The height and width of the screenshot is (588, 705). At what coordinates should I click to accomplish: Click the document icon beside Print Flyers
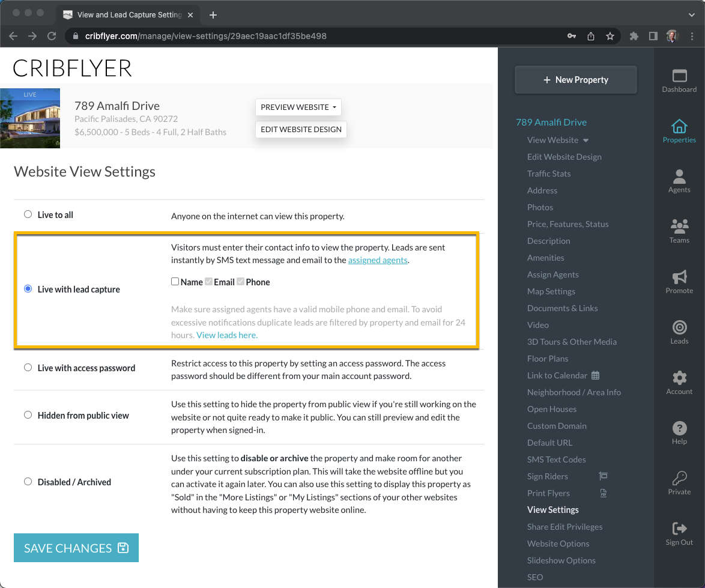pos(604,493)
